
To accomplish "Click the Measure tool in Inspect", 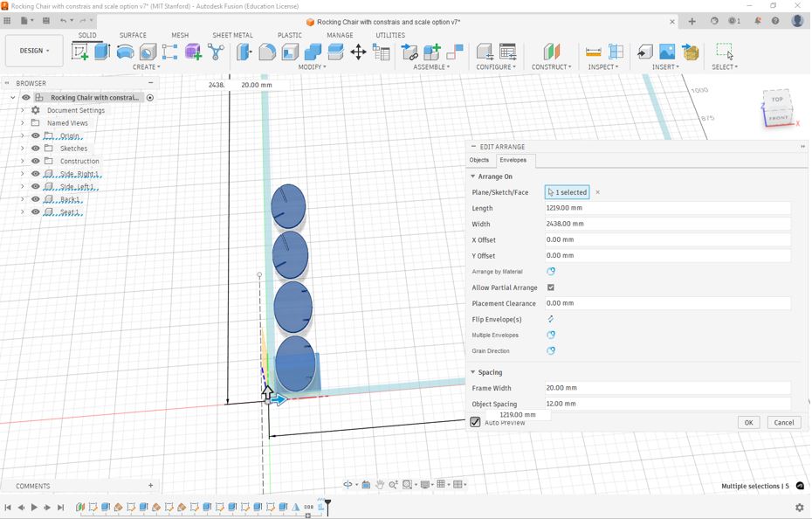I will coord(593,52).
